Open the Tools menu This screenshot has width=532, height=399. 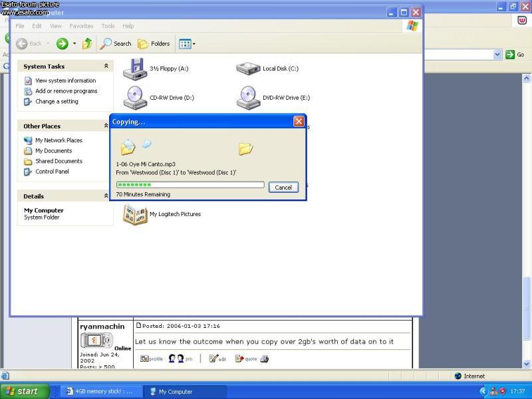(x=108, y=26)
